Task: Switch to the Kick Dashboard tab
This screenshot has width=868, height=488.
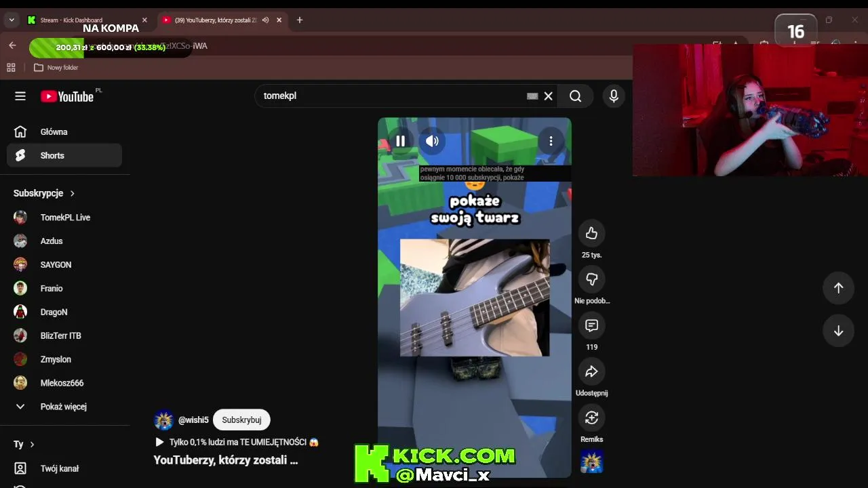Action: click(x=87, y=20)
